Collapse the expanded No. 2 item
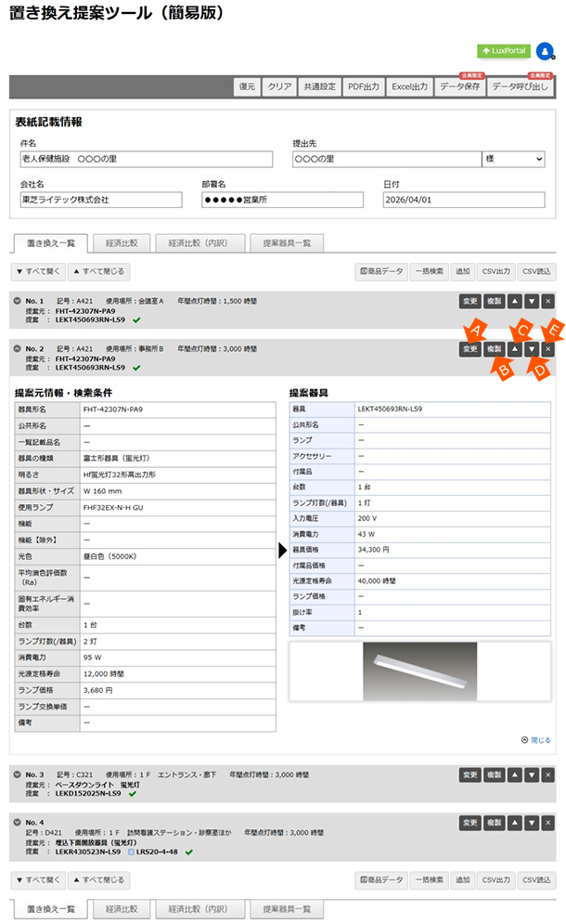Viewport: 566px width, 924px height. 18,349
